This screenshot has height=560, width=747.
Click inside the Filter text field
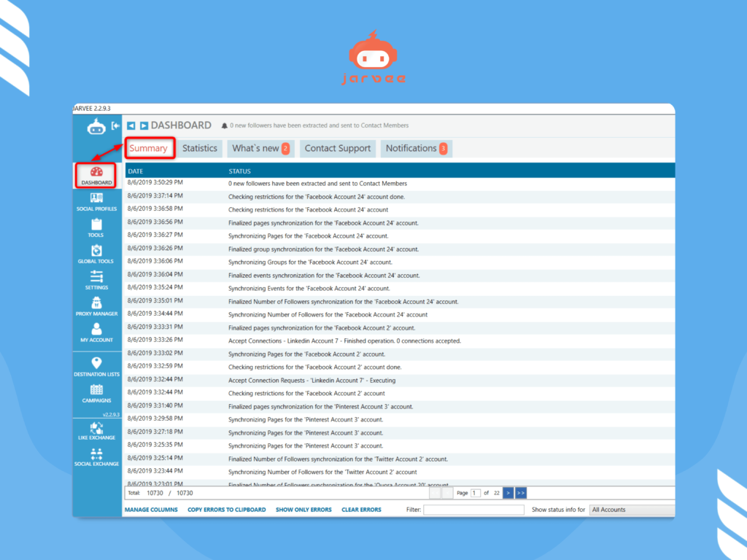point(473,509)
